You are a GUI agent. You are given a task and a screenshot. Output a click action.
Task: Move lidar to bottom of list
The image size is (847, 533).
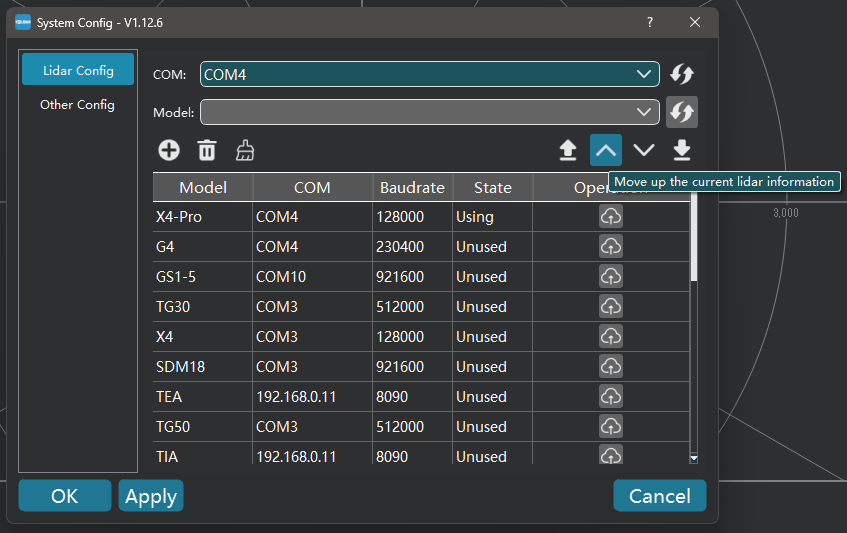[x=682, y=150]
